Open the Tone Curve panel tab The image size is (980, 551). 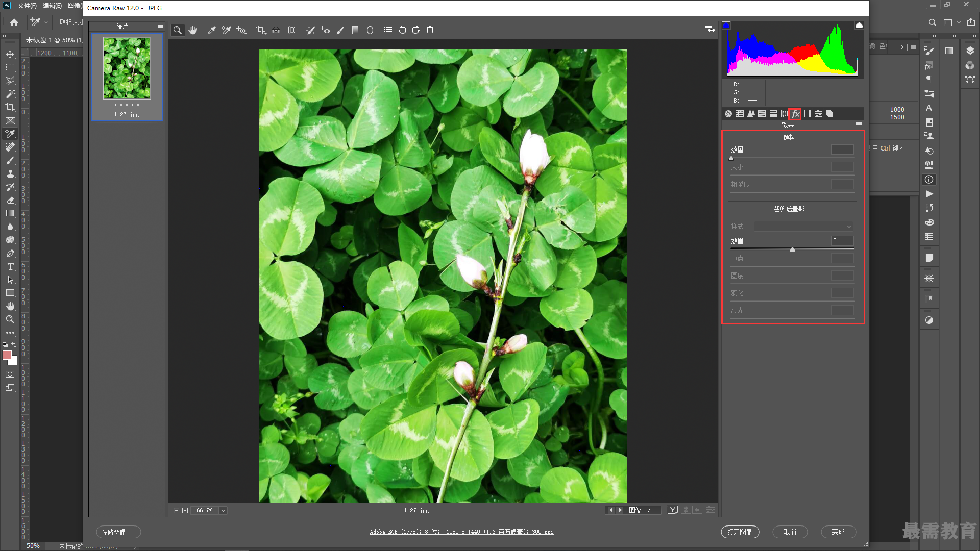(740, 114)
